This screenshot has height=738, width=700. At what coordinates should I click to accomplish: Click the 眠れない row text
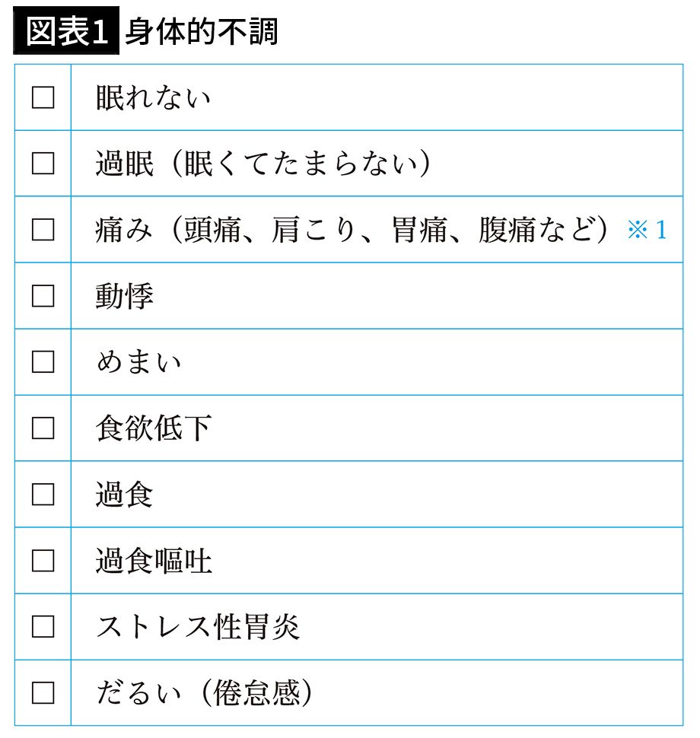tap(153, 98)
